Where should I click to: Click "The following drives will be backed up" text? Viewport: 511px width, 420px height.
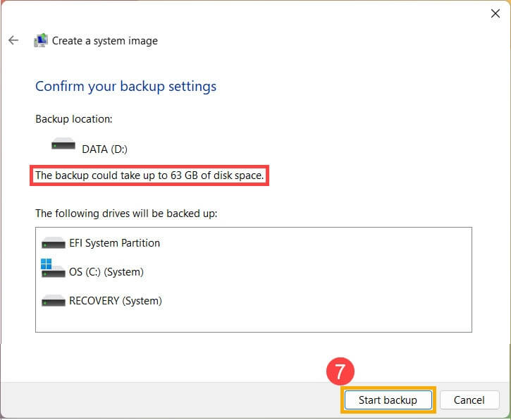point(126,213)
